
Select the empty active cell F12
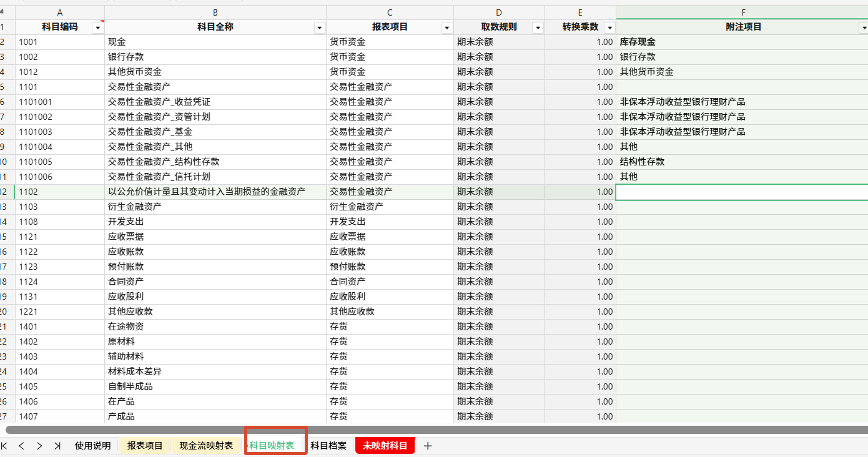click(742, 192)
